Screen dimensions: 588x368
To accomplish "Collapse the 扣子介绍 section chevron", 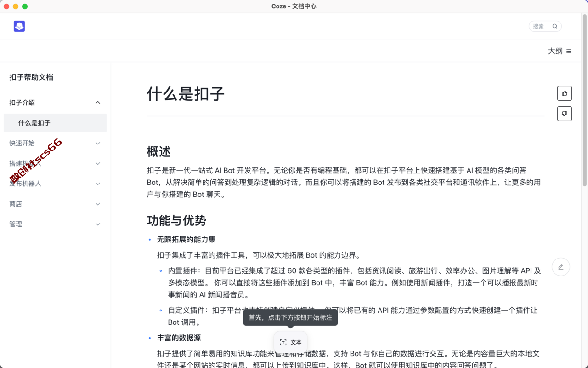I will [x=98, y=103].
